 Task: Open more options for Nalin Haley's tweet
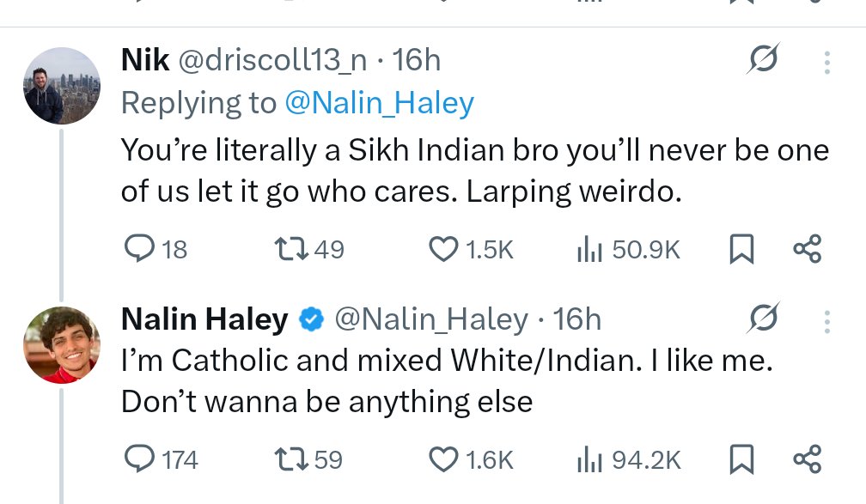tap(826, 320)
